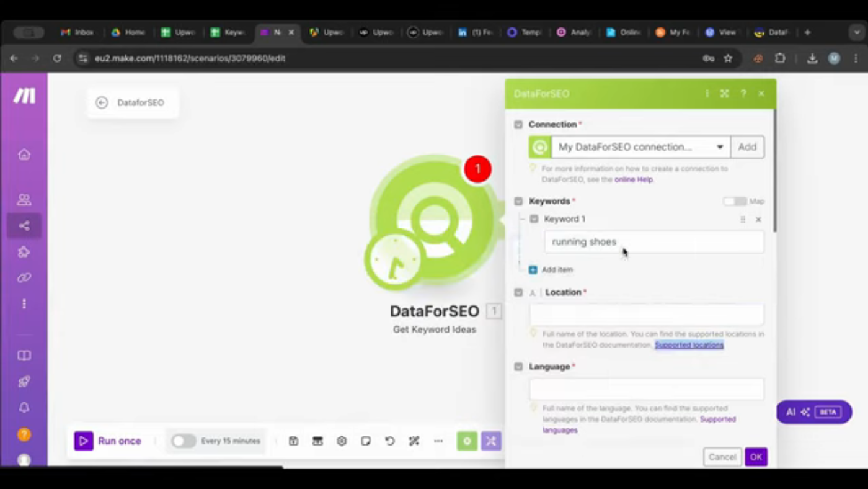Screen dimensions: 868x489
Task: Toggle the checkbox beside Connection label
Action: (x=518, y=125)
